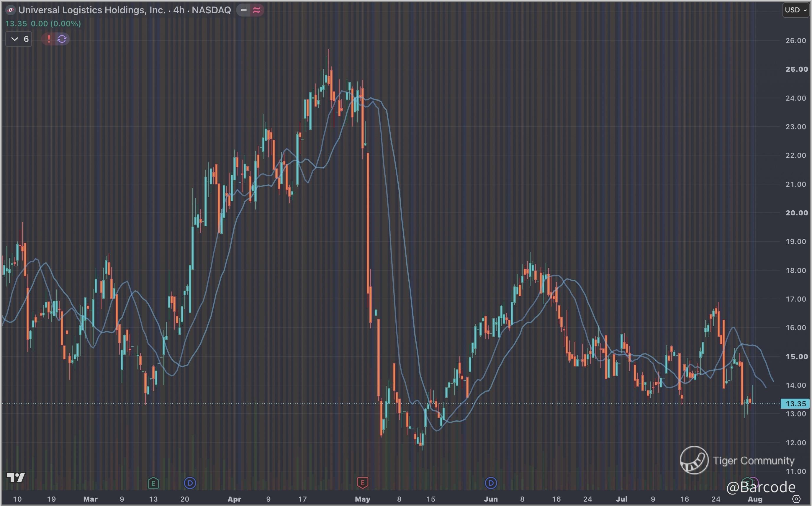Click the 19.00 price axis label
The height and width of the screenshot is (506, 812).
tap(795, 242)
